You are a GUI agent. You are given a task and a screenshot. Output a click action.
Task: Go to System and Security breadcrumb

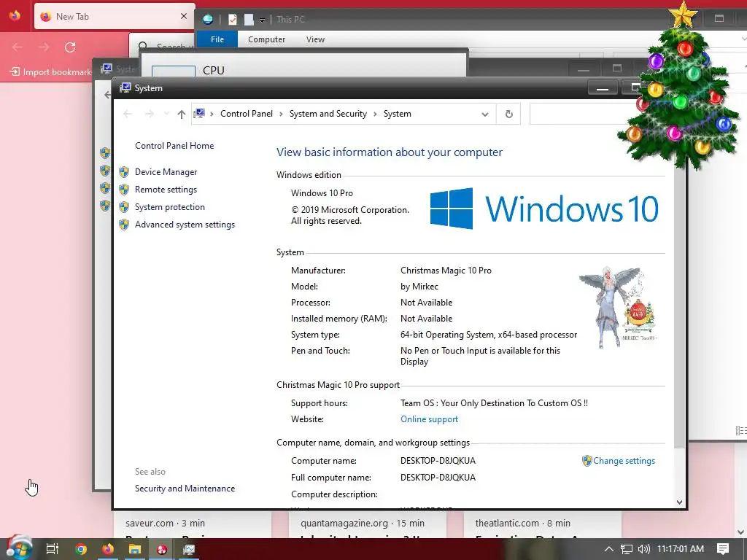[328, 114]
